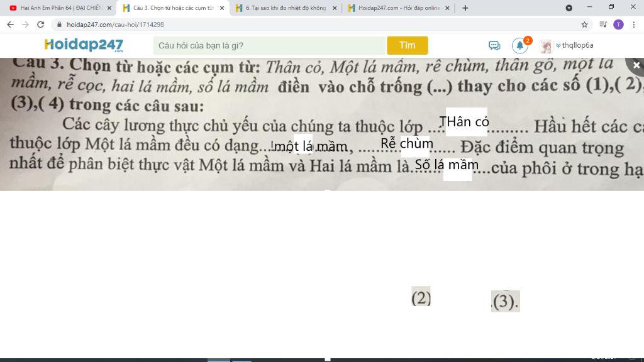Click the '(2)' label below the image
Screen dimensions: 644x362
[x=421, y=297]
